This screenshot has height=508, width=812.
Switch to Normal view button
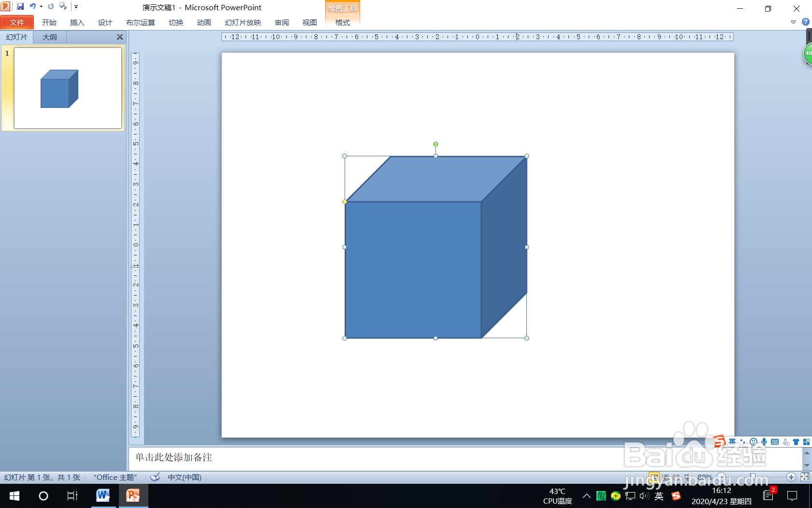pyautogui.click(x=654, y=478)
